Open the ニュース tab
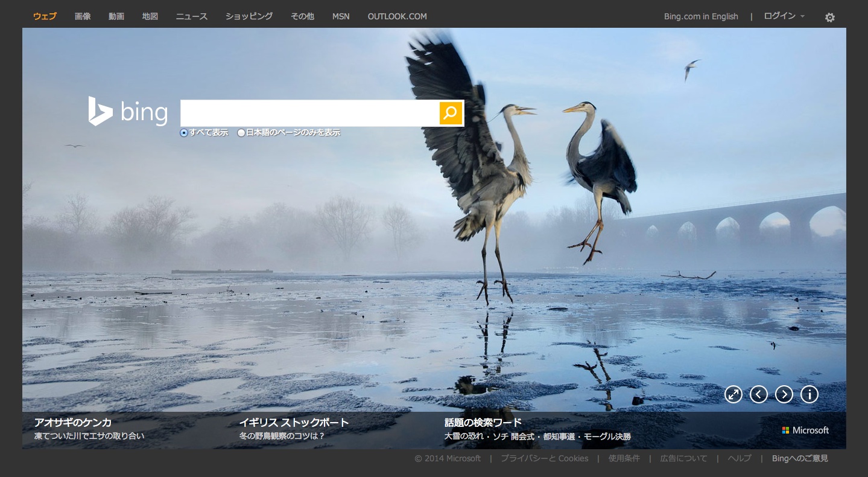 [192, 16]
